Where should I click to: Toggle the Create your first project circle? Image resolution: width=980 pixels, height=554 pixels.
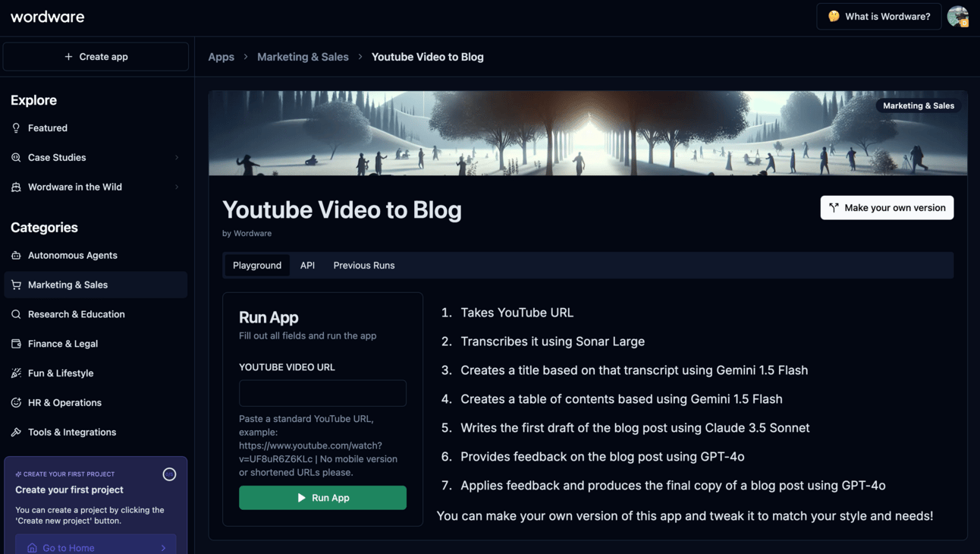169,474
